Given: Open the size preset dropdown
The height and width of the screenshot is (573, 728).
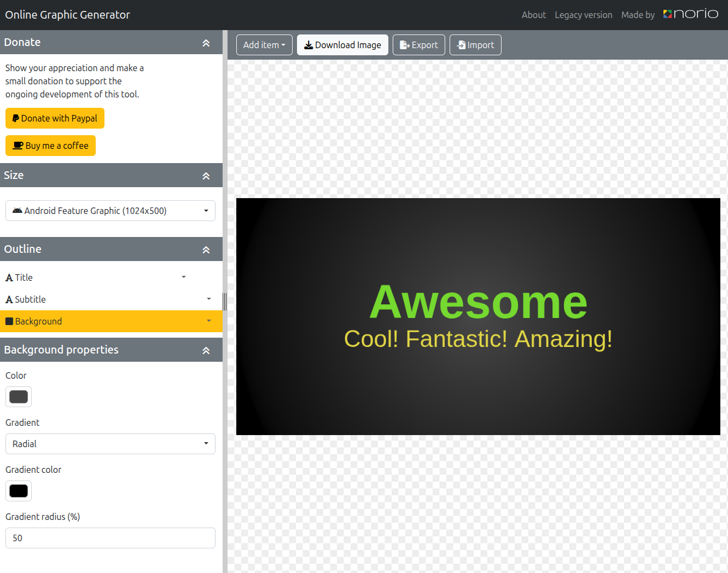Looking at the screenshot, I should point(110,211).
